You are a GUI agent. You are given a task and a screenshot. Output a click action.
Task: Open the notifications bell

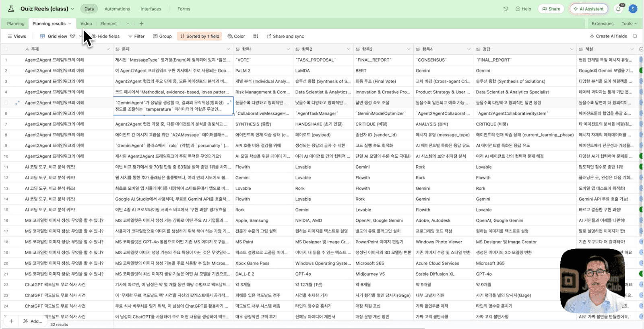coord(618,9)
